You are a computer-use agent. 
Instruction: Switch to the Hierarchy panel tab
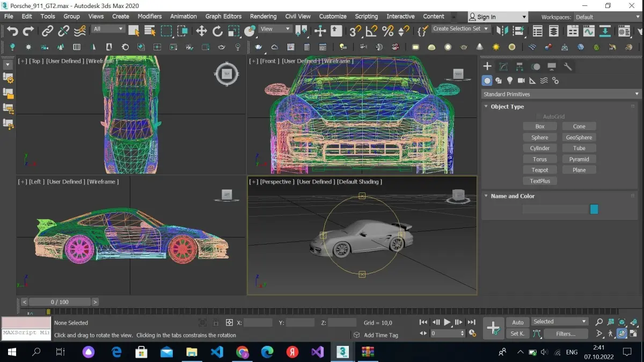coord(519,67)
